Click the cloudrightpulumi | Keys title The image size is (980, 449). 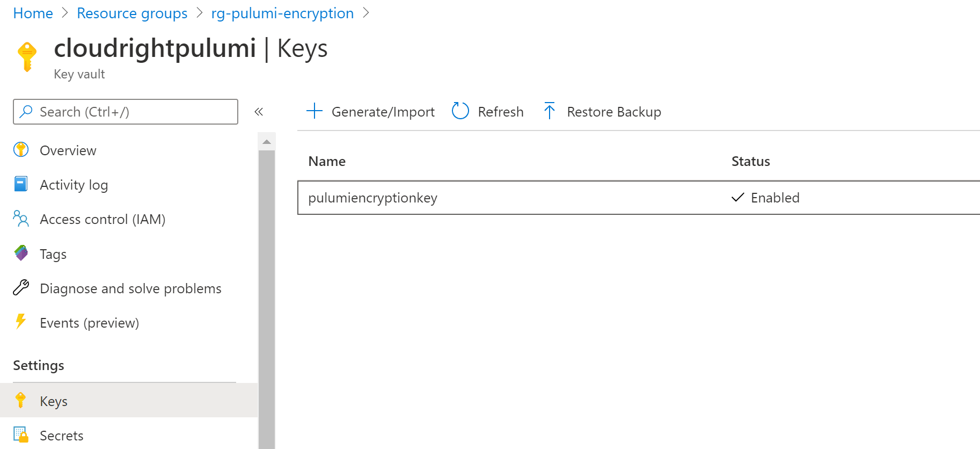coord(191,48)
